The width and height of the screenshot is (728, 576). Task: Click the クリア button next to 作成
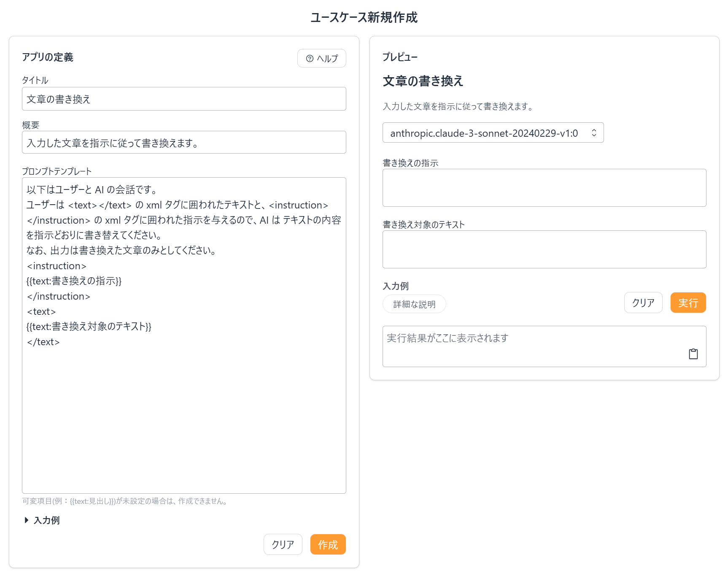coord(283,544)
